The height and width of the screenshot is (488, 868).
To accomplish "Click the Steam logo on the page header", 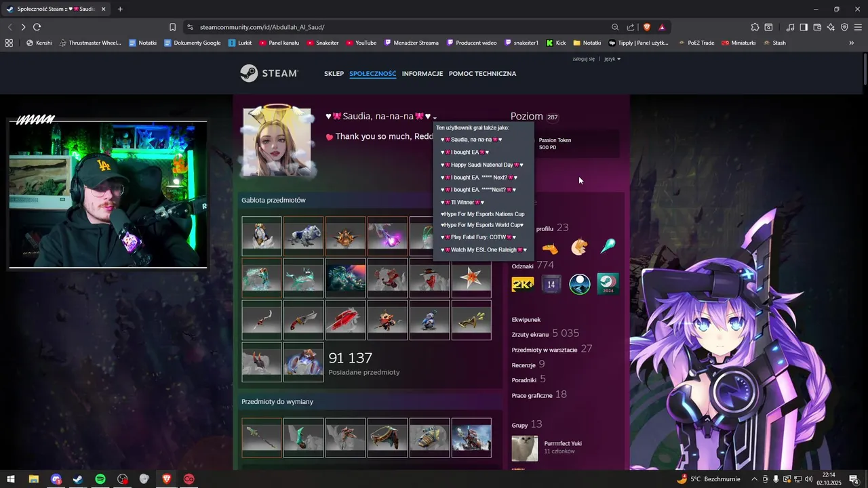I will pos(269,73).
